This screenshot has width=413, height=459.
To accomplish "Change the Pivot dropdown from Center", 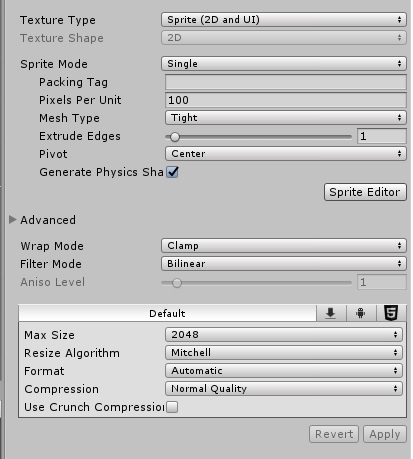I will click(x=286, y=154).
